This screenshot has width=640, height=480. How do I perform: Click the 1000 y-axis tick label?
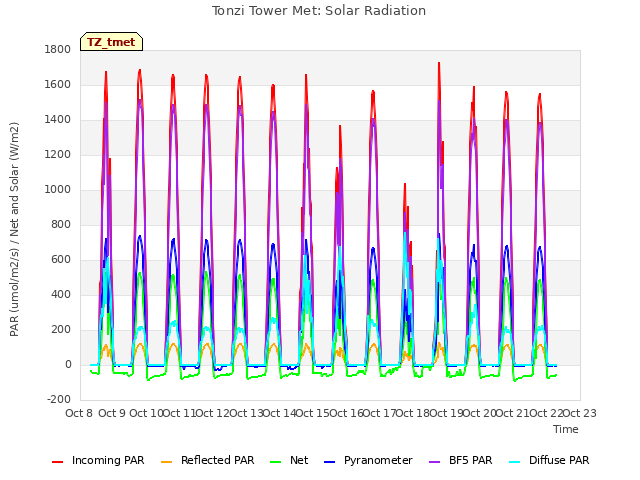58,189
